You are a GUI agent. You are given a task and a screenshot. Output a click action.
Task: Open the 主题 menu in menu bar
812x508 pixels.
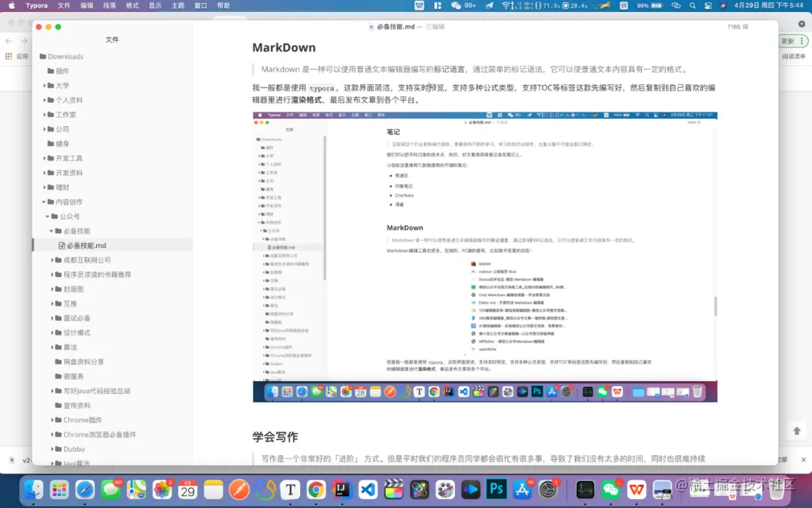(x=177, y=6)
